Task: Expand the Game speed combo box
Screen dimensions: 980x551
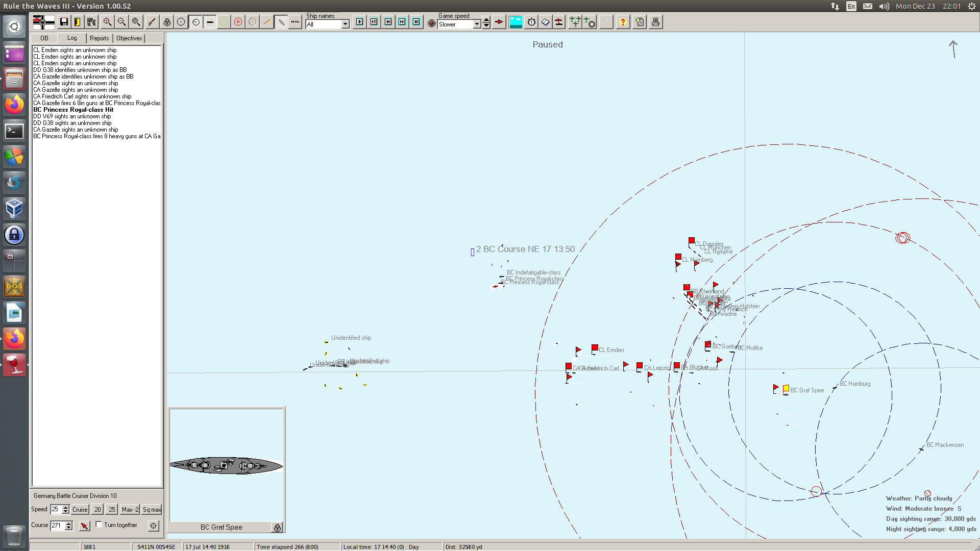Action: coord(477,24)
